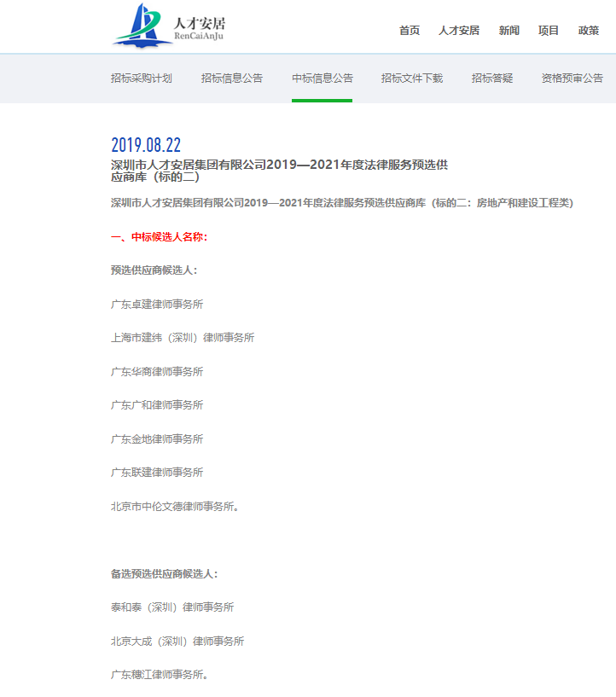Select the line 广东联建律师事务所
The height and width of the screenshot is (697, 616).
(157, 473)
